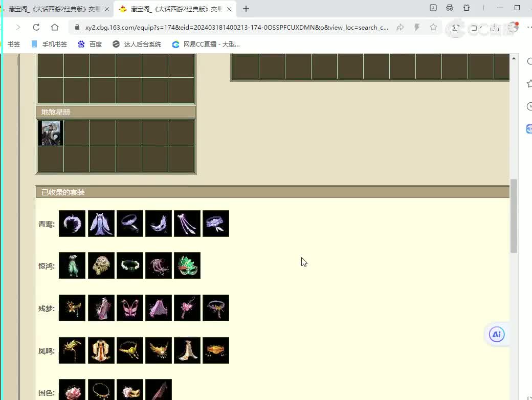Image resolution: width=532 pixels, height=400 pixels.
Task: Click the share arrow in the address bar
Action: point(401,27)
